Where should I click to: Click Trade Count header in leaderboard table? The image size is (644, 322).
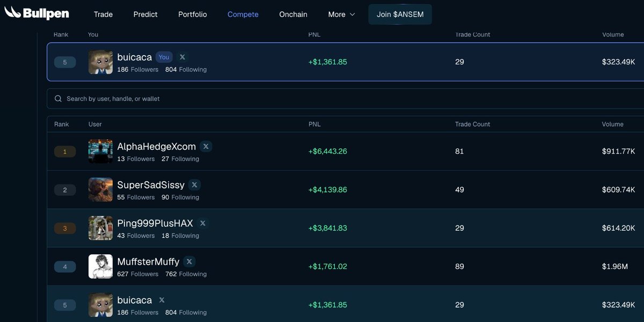(x=472, y=124)
